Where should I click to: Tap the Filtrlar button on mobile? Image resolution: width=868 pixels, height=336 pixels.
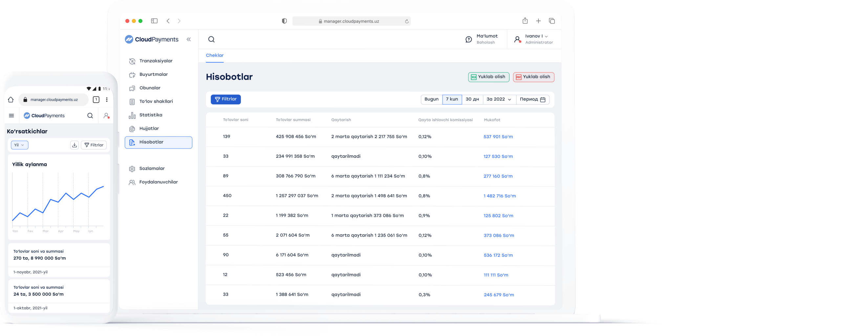[x=94, y=145]
